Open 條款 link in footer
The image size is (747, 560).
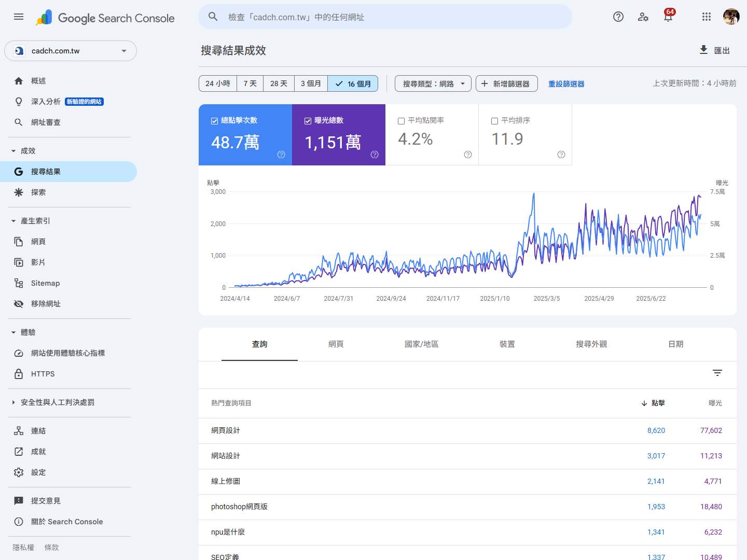coord(51,548)
